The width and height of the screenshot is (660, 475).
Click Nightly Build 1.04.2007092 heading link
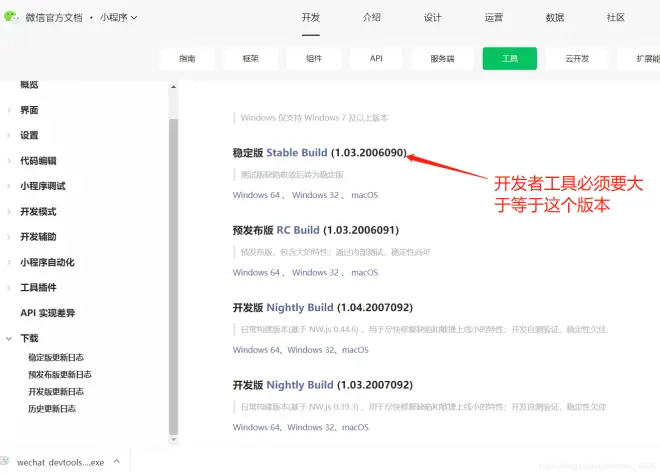click(x=300, y=307)
